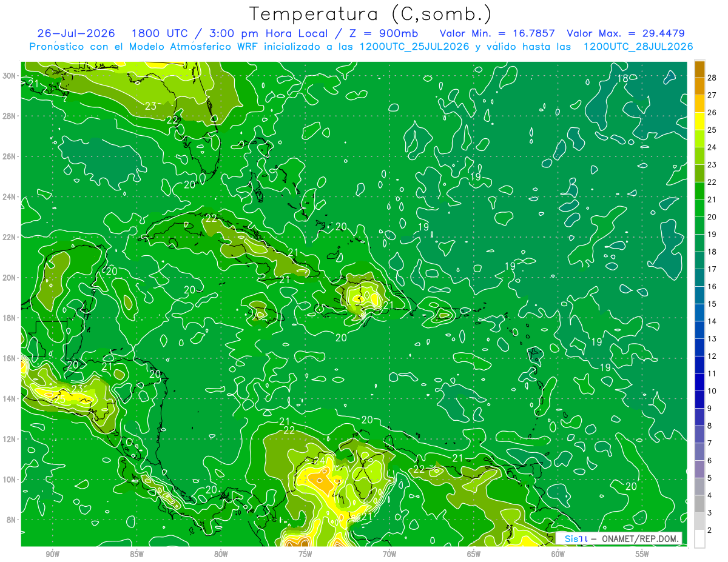Image resolution: width=728 pixels, height=562 pixels.
Task: Click the 14N latitude axis label
Action: (x=9, y=399)
